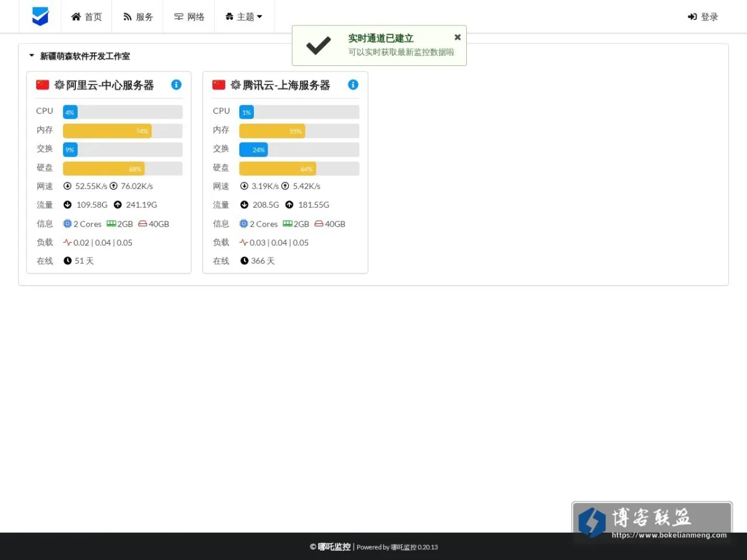Click the 241.19G upload traffic value
Screen dimensions: 747x560
point(141,205)
